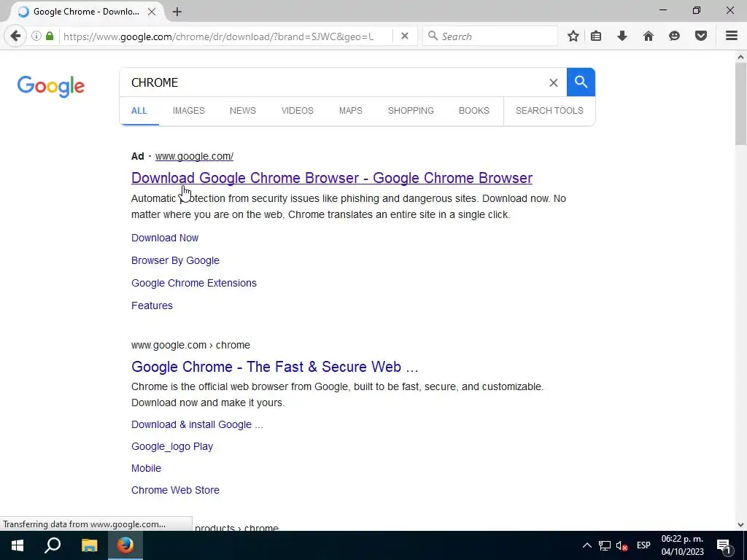
Task: Open the Download Now sitelink
Action: click(x=165, y=238)
